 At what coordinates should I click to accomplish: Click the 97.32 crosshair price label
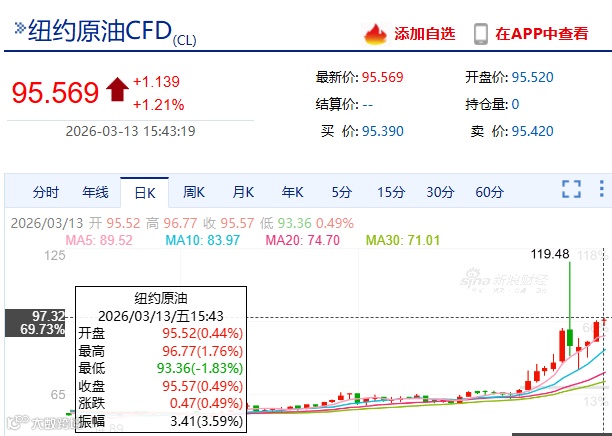pos(48,316)
